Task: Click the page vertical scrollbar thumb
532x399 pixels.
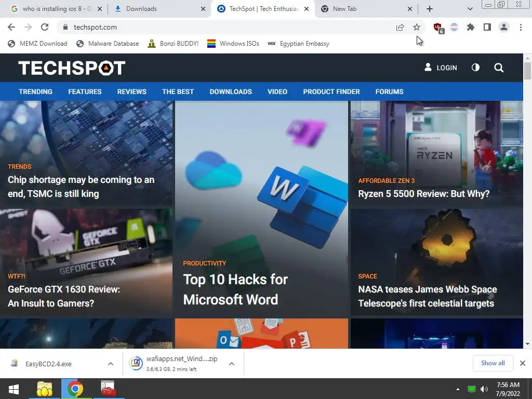Action: click(x=527, y=71)
